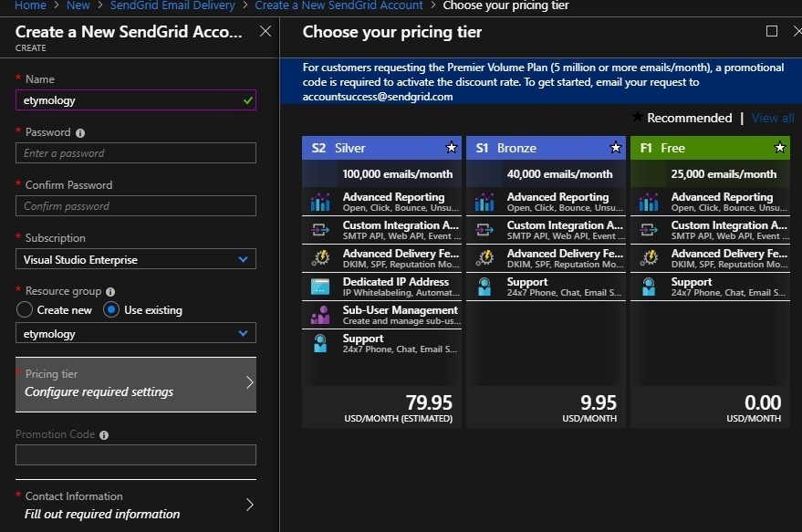Click the Silver tier star icon
This screenshot has width=802, height=532.
click(451, 148)
